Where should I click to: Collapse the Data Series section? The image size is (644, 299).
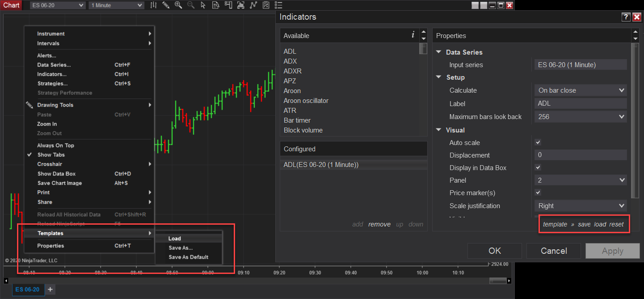pyautogui.click(x=439, y=52)
